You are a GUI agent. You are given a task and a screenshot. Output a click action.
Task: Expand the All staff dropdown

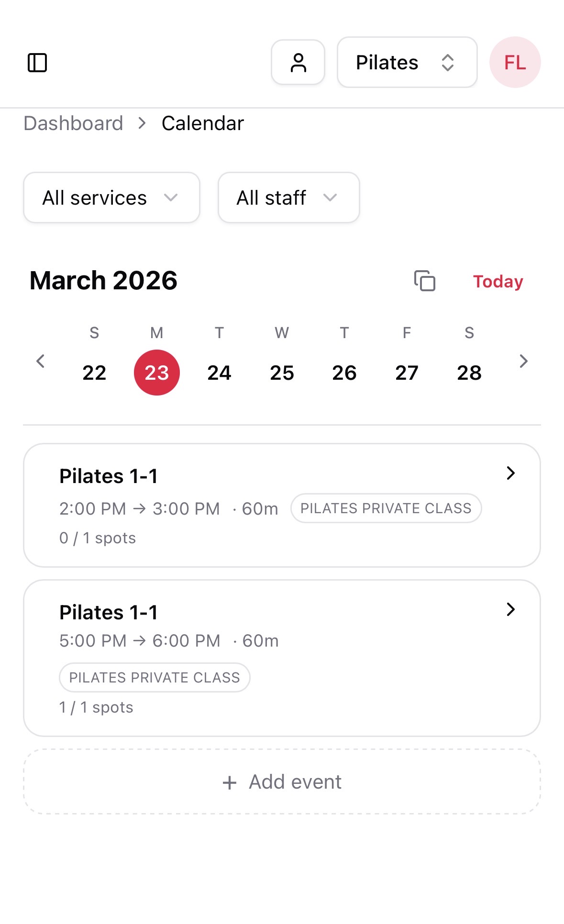click(288, 198)
